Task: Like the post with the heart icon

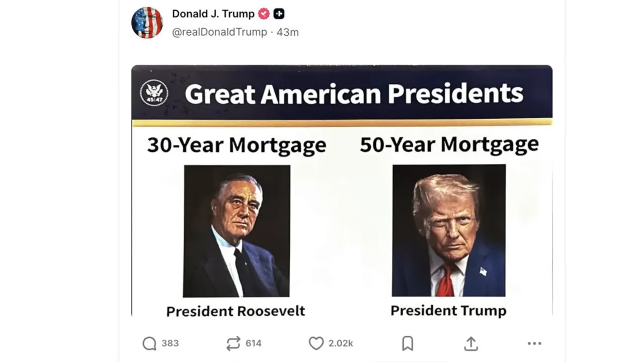Action: point(316,343)
